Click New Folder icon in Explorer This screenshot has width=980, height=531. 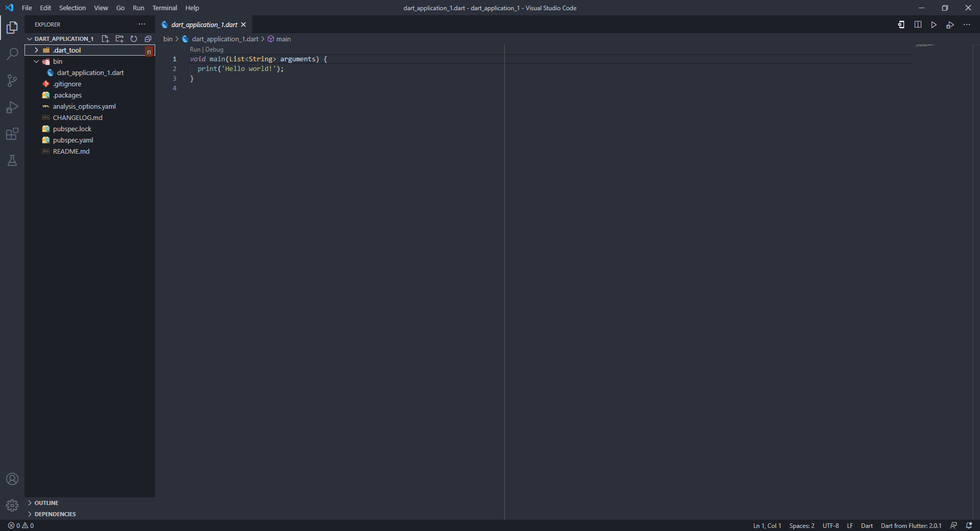[119, 39]
